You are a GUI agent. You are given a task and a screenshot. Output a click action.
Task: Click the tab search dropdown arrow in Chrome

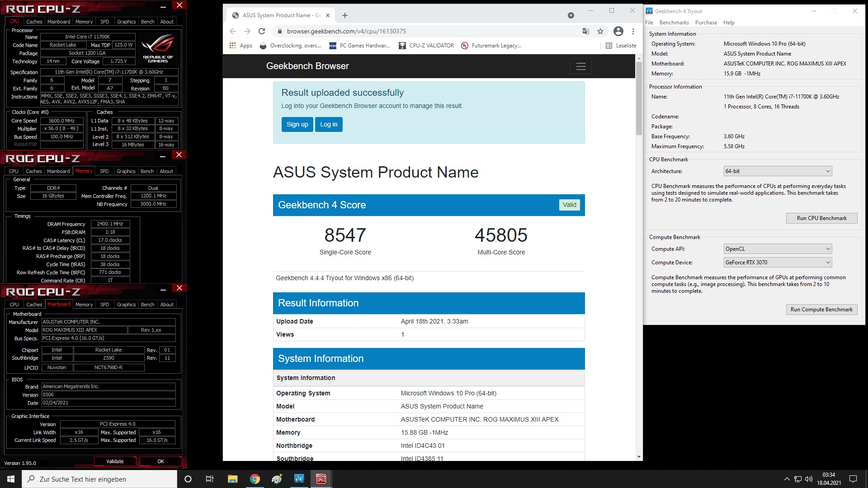(x=571, y=15)
